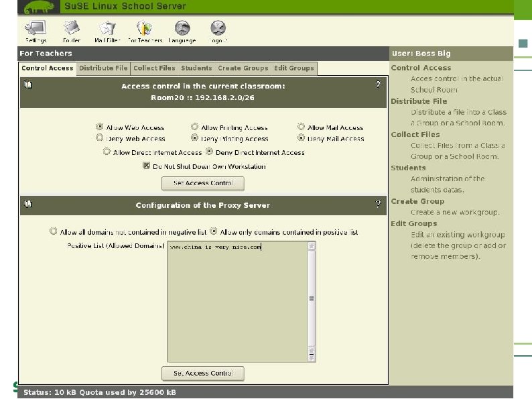This screenshot has height=399, width=532.
Task: Click the SuSE chameleon logo
Action: [x=39, y=7]
